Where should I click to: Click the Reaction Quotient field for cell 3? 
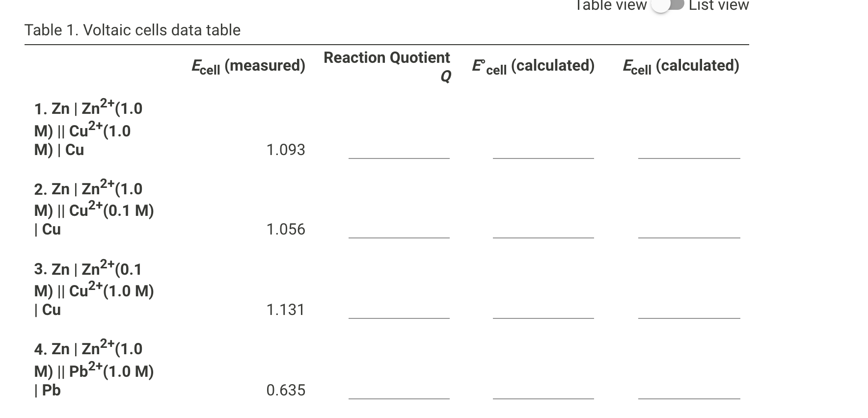(399, 317)
